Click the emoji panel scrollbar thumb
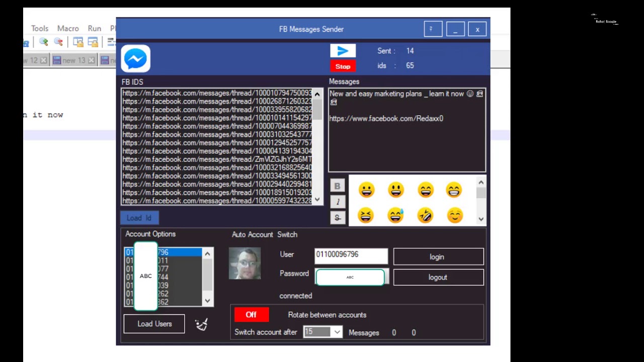This screenshot has width=644, height=362. (481, 193)
